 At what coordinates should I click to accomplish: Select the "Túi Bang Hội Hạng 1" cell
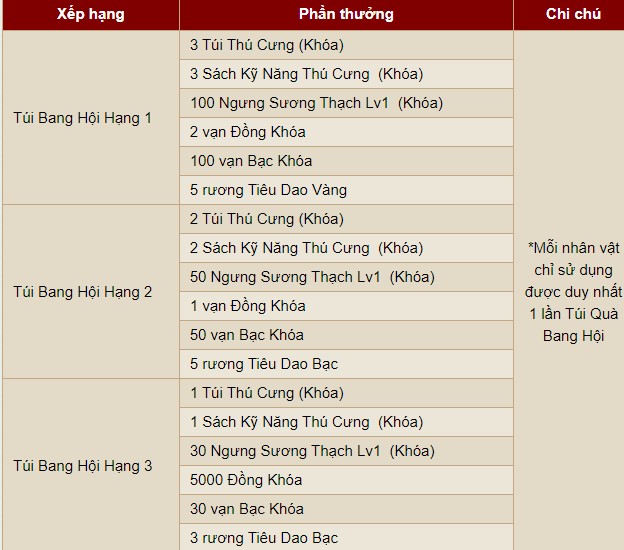click(83, 118)
